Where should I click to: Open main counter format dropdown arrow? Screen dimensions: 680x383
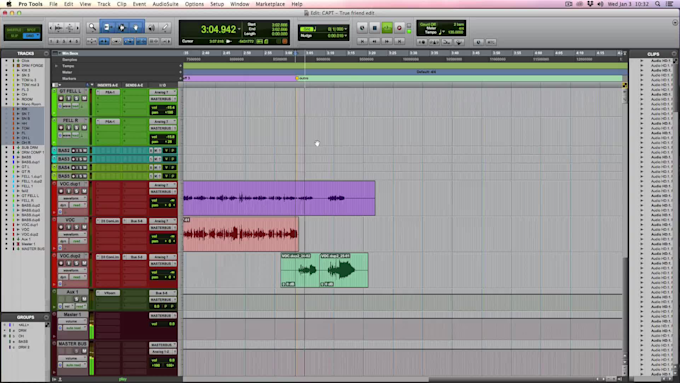click(x=239, y=29)
